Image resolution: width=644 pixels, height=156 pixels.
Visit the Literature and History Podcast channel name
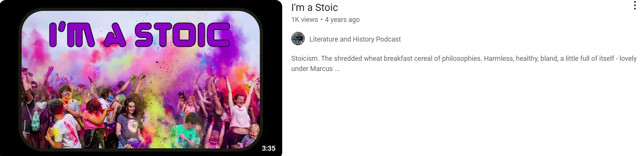tap(355, 39)
